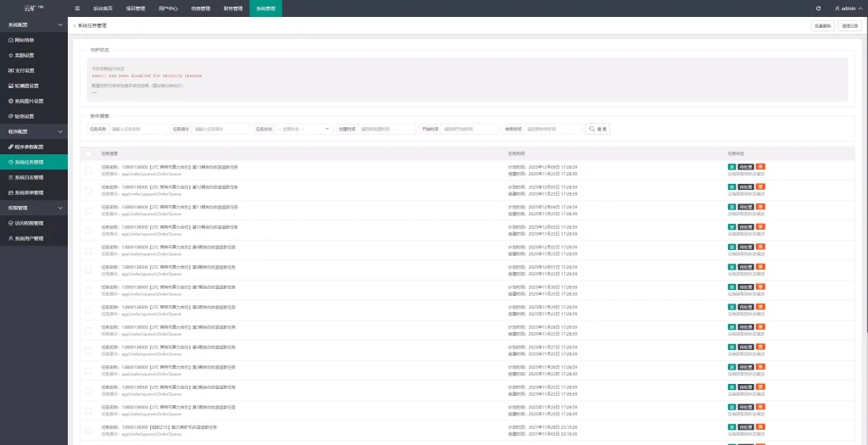Viewport: 868px width, 445px height.
Task: Click green button in 第10期 task row
Action: tap(732, 226)
